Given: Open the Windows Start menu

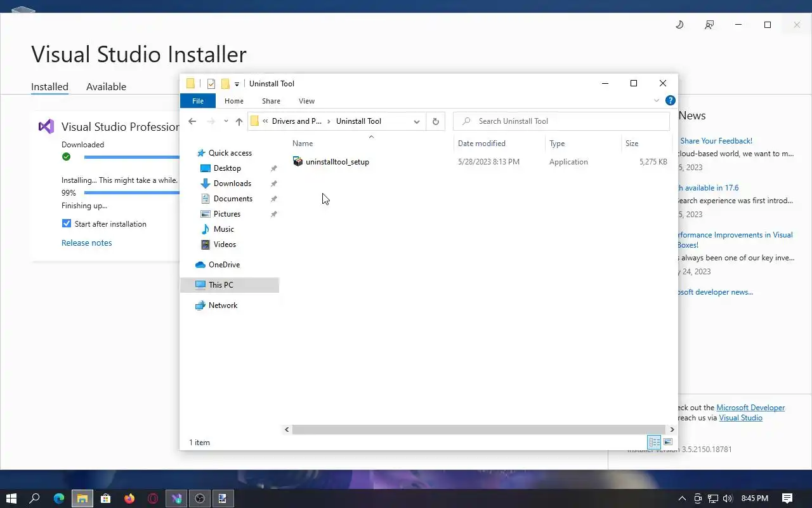Looking at the screenshot, I should coord(11,498).
